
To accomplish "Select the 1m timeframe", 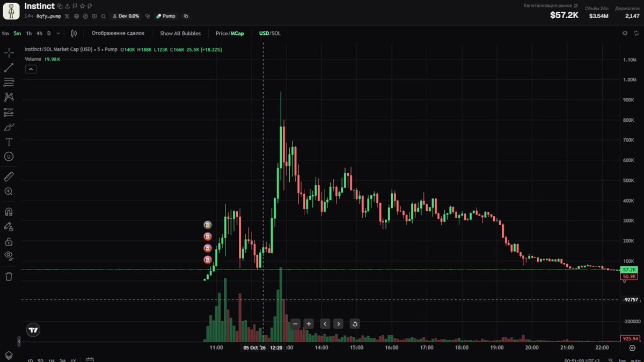I will click(x=5, y=33).
